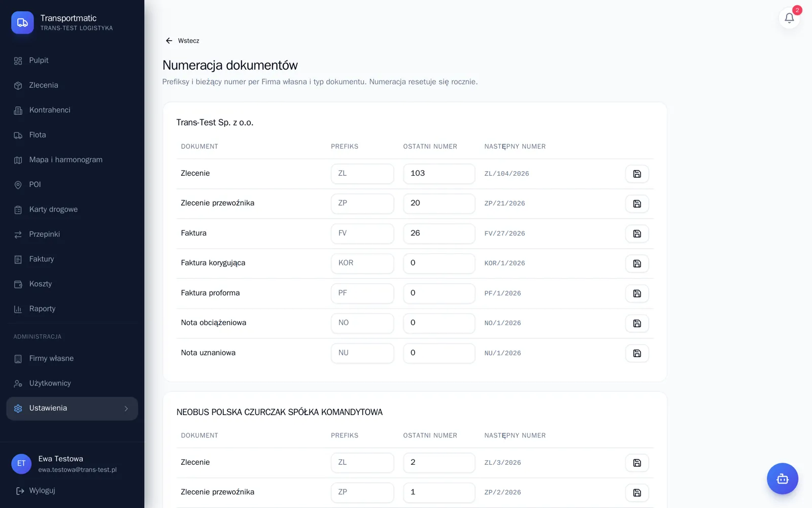Screen dimensions: 812x508
Task: Edit the last number field showing 26
Action: pos(439,234)
